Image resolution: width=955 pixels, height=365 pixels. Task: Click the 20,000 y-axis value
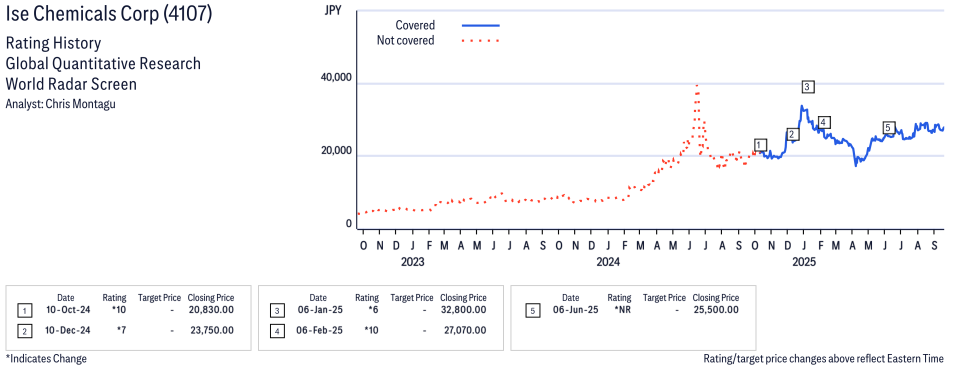click(336, 151)
